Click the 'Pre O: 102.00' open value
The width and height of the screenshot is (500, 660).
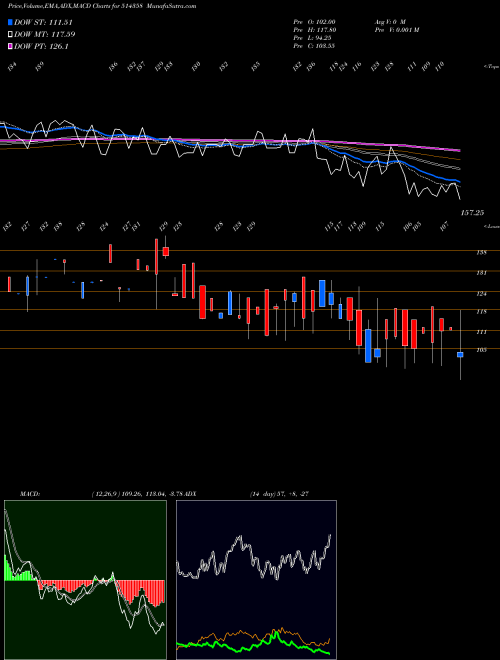point(314,22)
